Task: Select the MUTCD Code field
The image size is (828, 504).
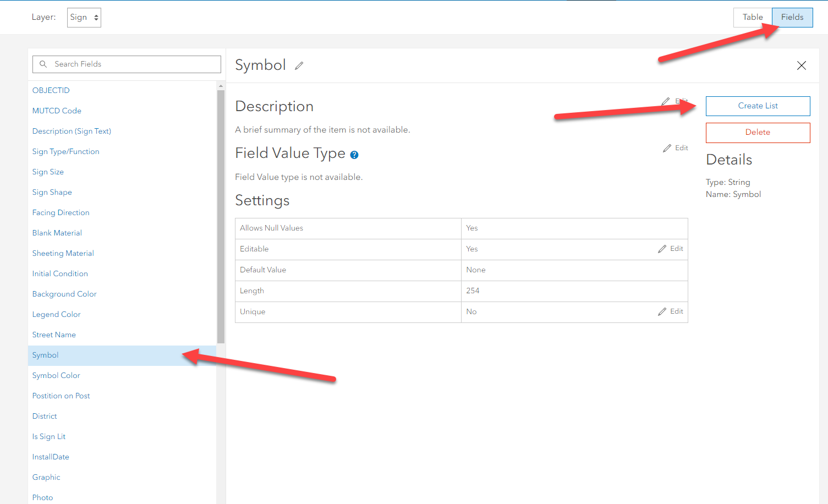Action: pos(57,110)
